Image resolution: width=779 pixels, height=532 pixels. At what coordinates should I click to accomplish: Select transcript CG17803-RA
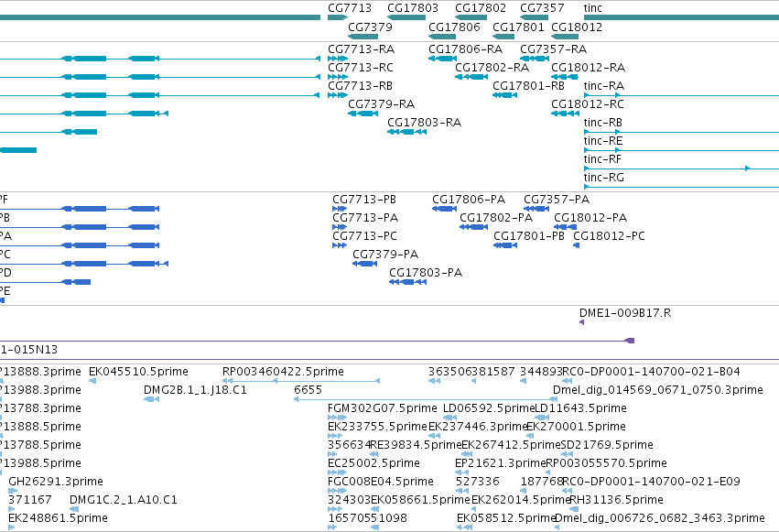pyautogui.click(x=406, y=132)
